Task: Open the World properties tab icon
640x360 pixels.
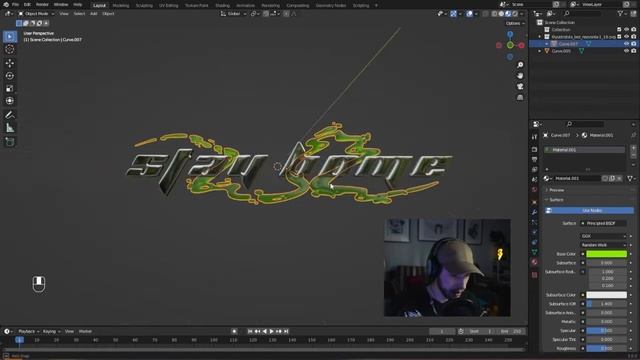Action: click(534, 190)
